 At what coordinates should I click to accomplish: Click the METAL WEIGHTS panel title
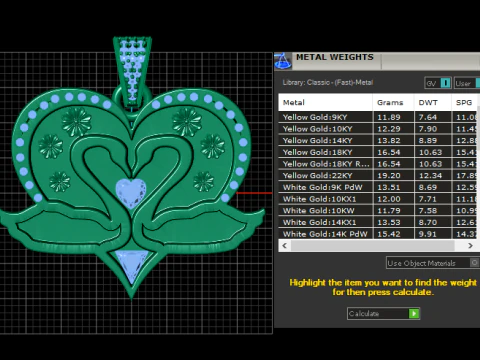[x=335, y=57]
